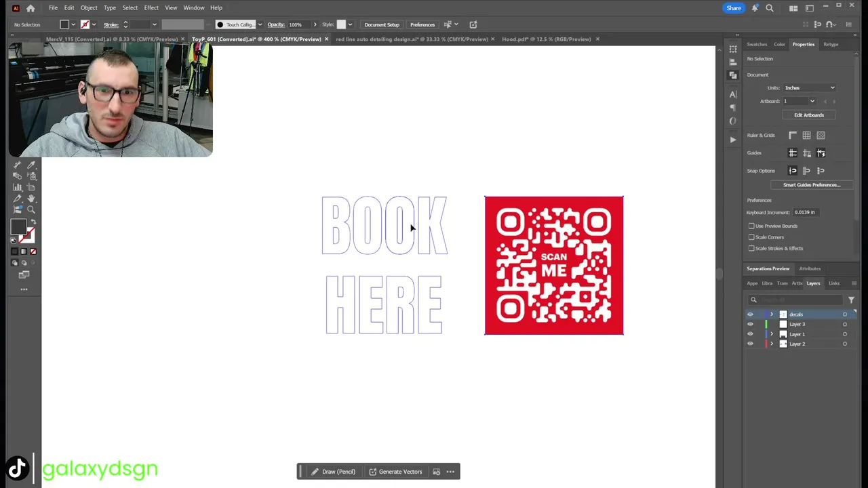Open the Window menu
868x488 pixels.
tap(194, 8)
